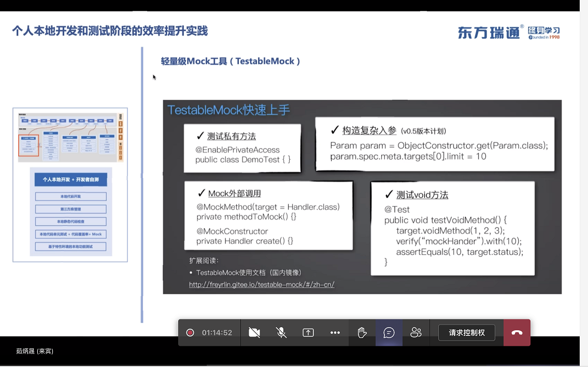Click the slide title 个人本地开发和测试阶段的效率提升实践
This screenshot has width=588, height=367.
pos(110,31)
